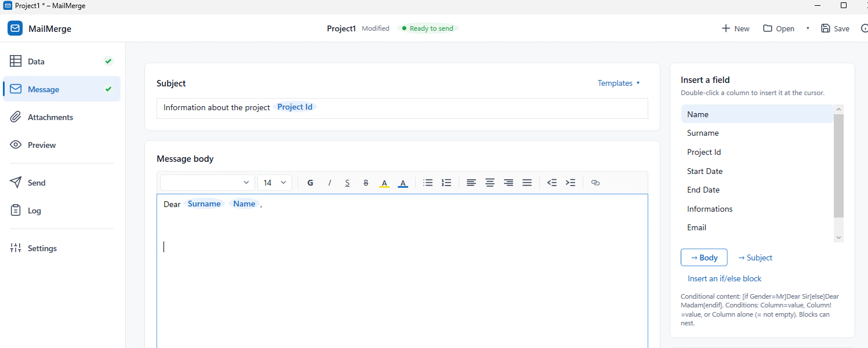The image size is (868, 348).
Task: Open the dropdown arrow beside Open
Action: [x=808, y=28]
